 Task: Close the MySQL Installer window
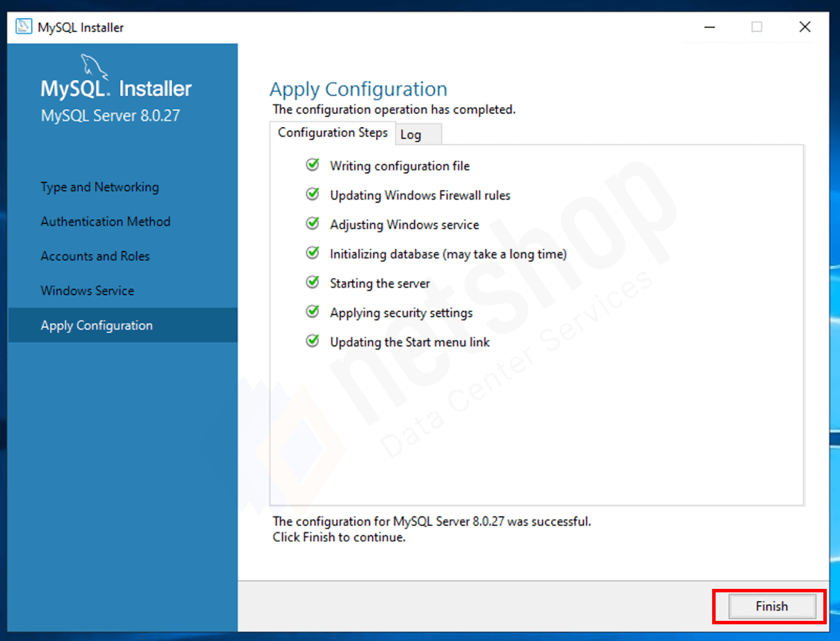tap(805, 27)
